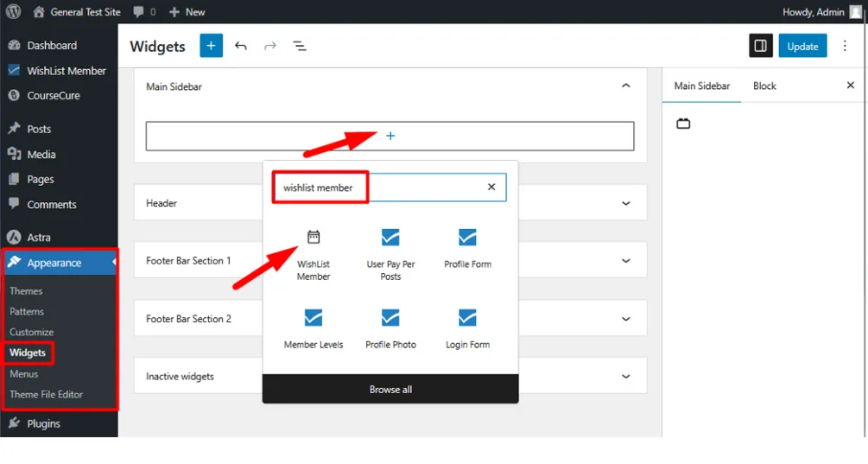Image resolution: width=868 pixels, height=464 pixels.
Task: Expand Footer Bar Section 2
Action: (625, 319)
